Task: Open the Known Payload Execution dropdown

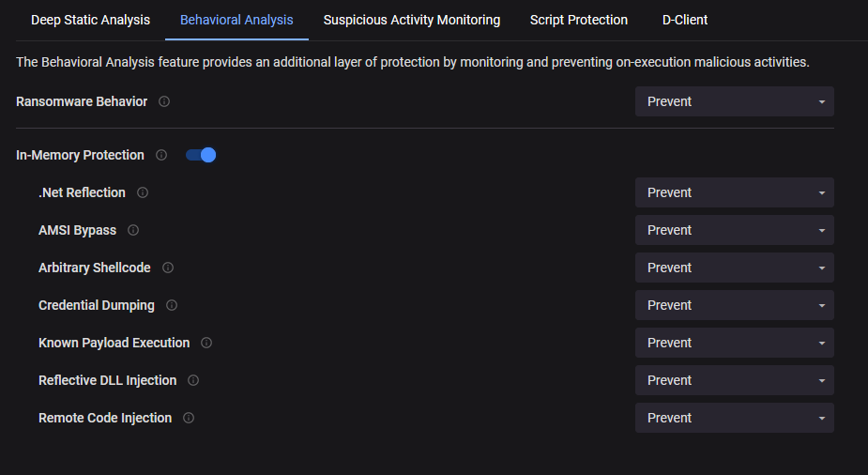Action: [734, 343]
